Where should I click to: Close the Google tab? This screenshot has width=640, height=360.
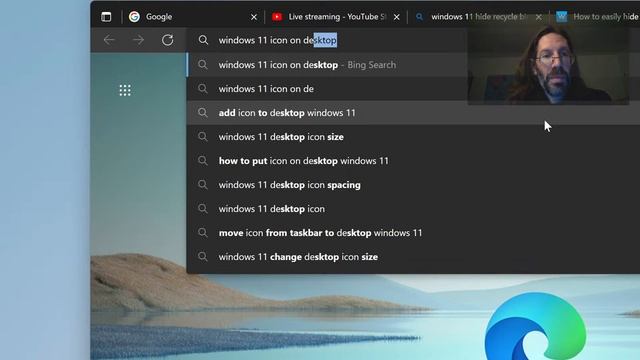254,17
